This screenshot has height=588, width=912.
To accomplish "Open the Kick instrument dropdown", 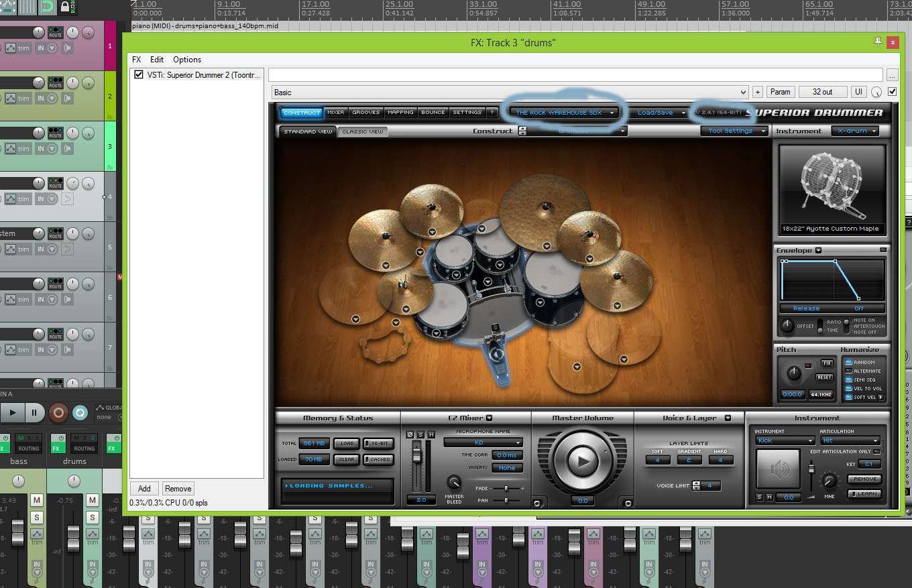I will pos(785,440).
